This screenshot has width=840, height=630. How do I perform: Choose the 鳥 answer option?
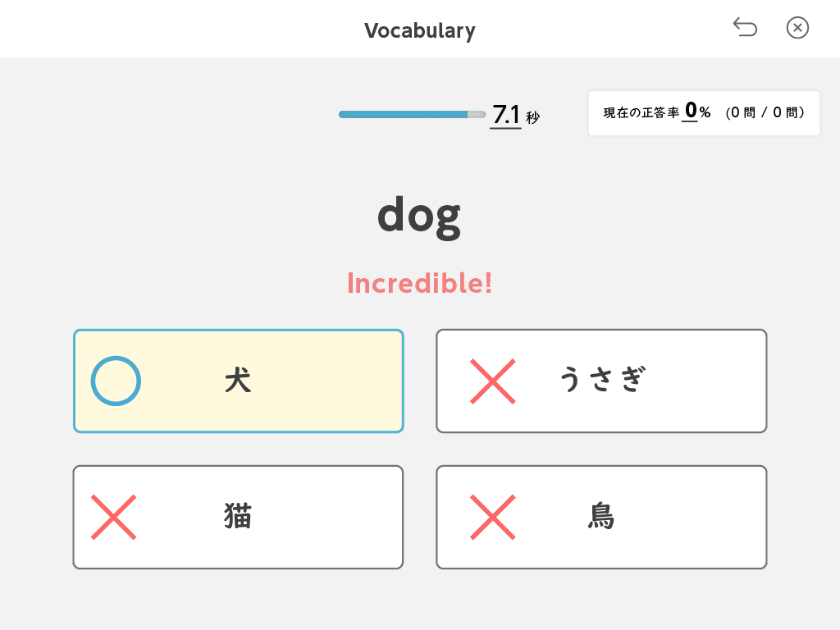[601, 517]
